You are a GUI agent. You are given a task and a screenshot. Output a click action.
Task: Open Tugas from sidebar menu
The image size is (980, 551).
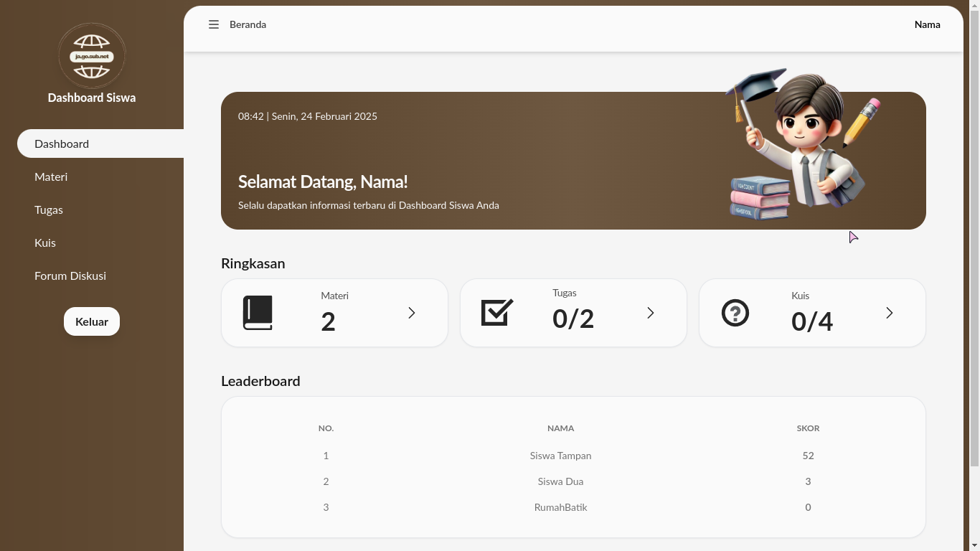[49, 209]
